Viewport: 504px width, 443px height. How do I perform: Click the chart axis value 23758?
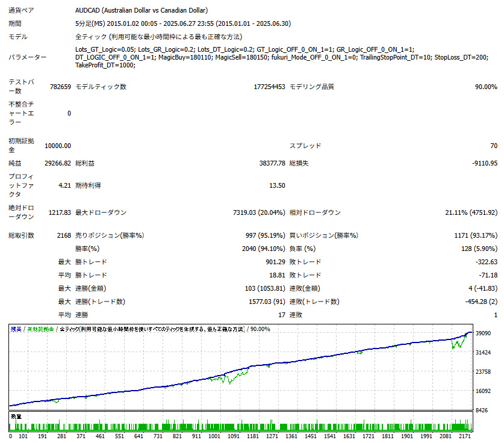[483, 372]
